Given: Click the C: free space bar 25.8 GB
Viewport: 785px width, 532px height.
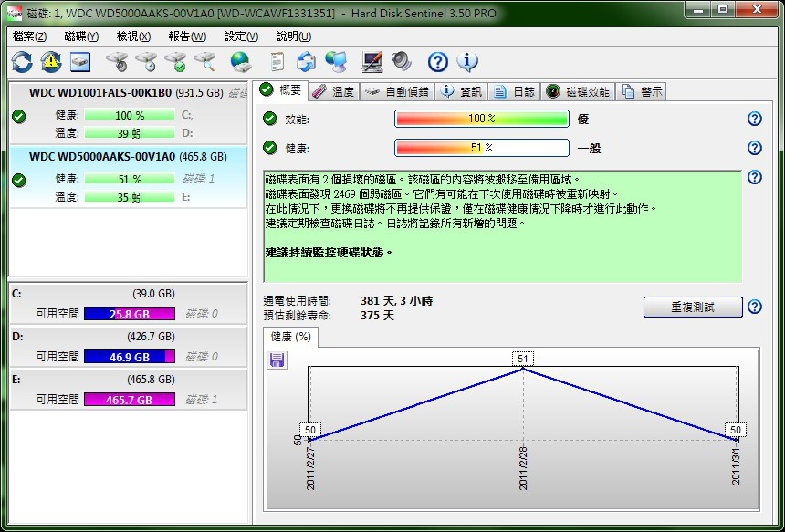Looking at the screenshot, I should pyautogui.click(x=130, y=314).
